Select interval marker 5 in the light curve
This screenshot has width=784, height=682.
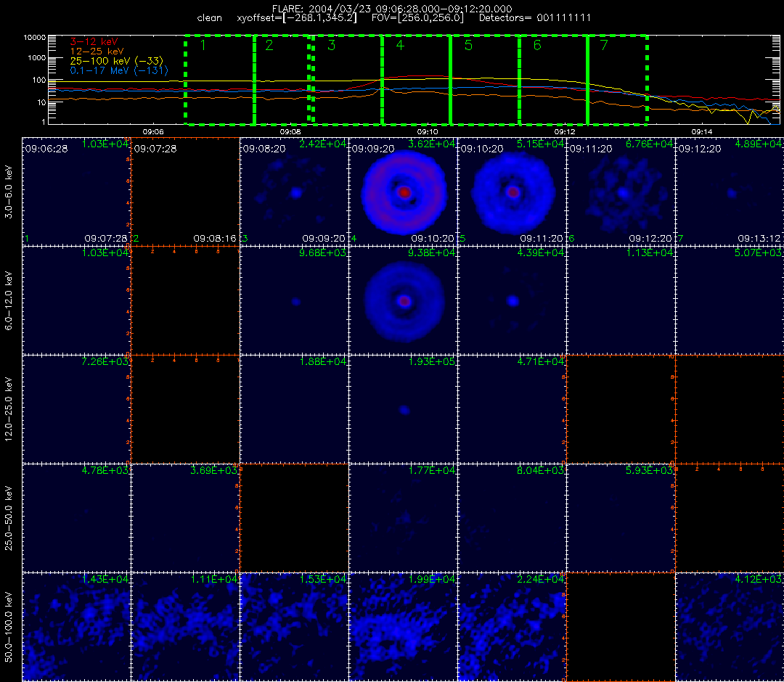pyautogui.click(x=468, y=46)
